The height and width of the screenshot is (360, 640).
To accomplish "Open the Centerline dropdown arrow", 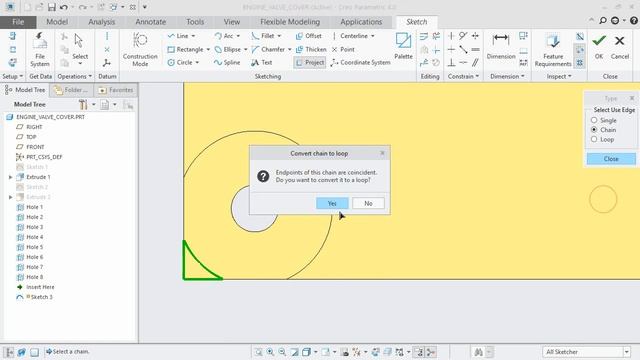I will pos(373,36).
